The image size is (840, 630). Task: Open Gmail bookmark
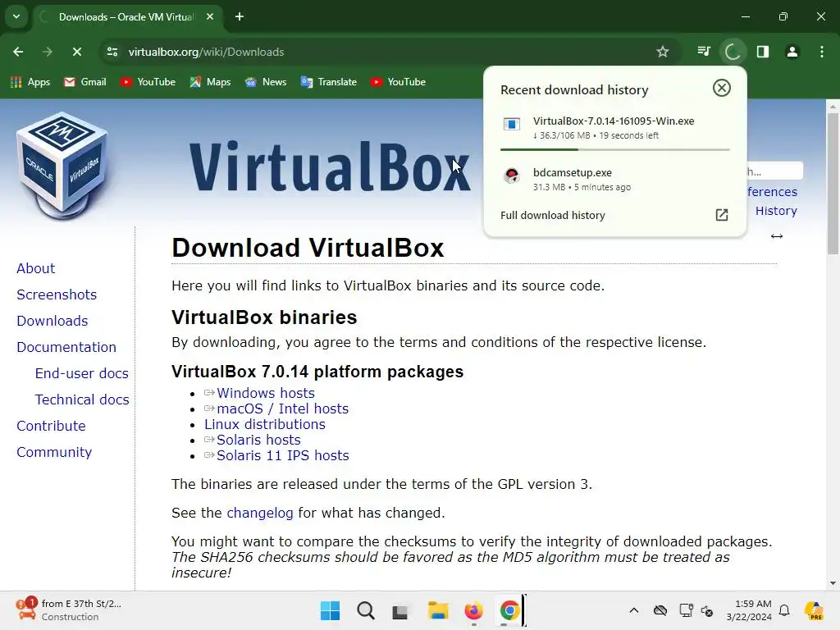85,82
